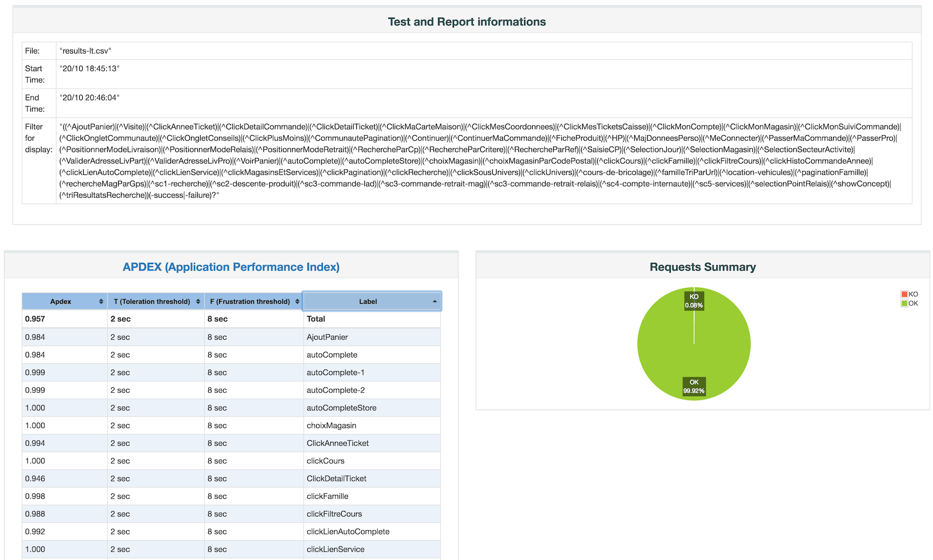Select the KO label on the pie chart
The width and height of the screenshot is (933, 560).
coord(693,301)
